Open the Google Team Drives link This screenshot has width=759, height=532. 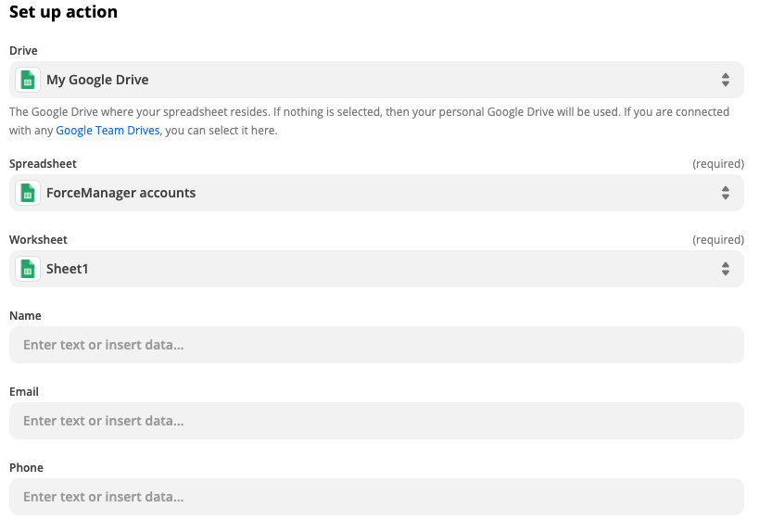coord(108,130)
